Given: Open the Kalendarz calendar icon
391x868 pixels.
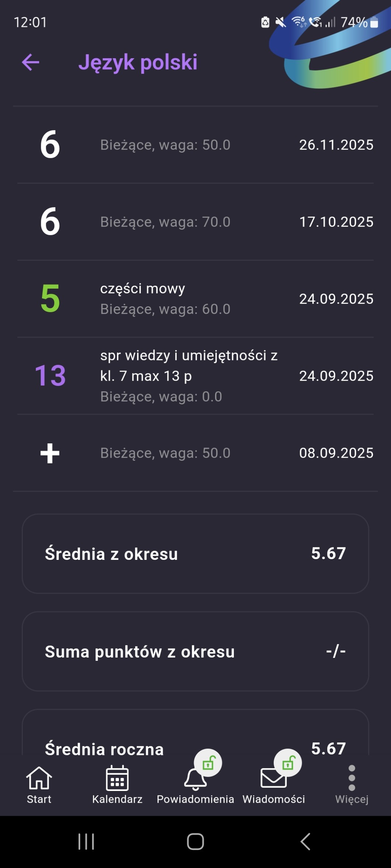Looking at the screenshot, I should (117, 778).
